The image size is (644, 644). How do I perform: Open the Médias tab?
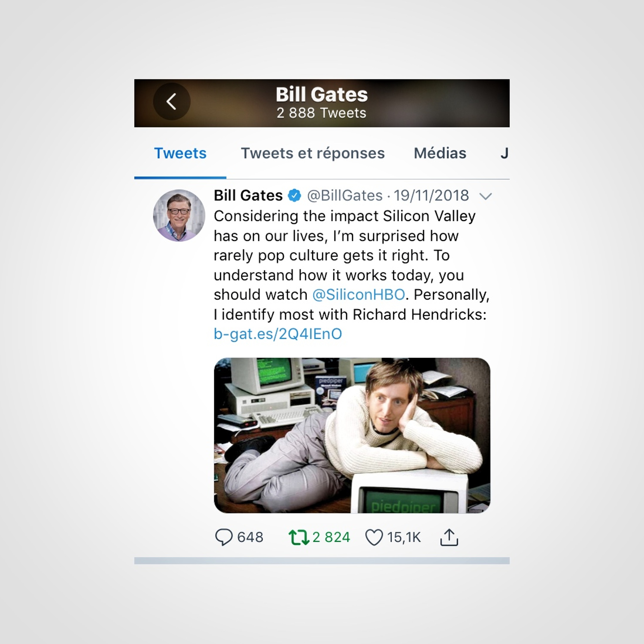point(440,153)
